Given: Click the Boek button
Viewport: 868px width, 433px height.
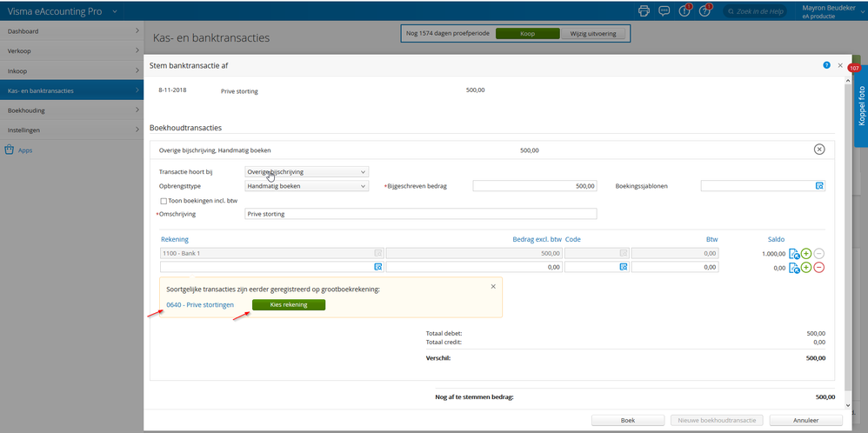Looking at the screenshot, I should coord(628,420).
